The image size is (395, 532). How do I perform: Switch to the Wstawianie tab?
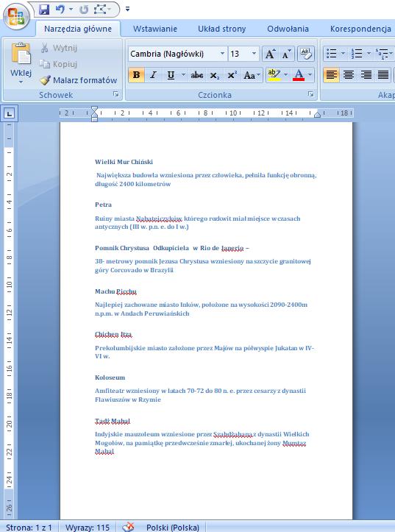tap(155, 29)
